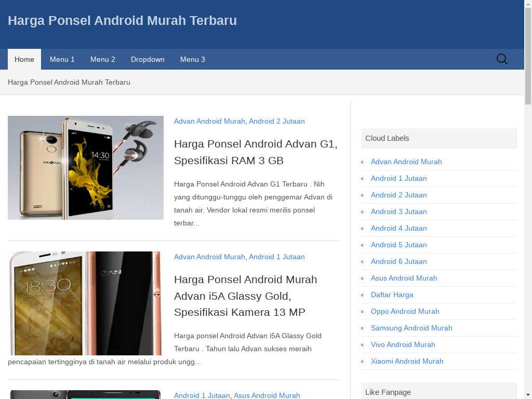
Task: Click Android 2 Jutaan tag on G1 post
Action: tap(276, 121)
